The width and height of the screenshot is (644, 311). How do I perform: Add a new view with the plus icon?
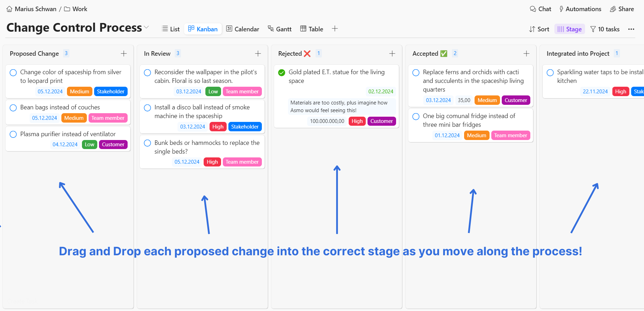click(335, 29)
